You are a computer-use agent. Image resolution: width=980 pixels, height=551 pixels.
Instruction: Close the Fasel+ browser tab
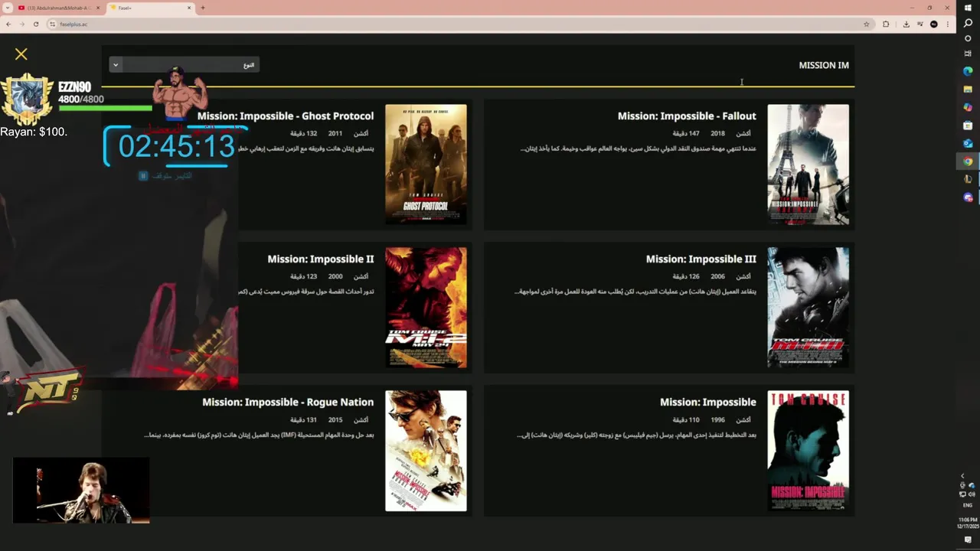click(x=189, y=8)
